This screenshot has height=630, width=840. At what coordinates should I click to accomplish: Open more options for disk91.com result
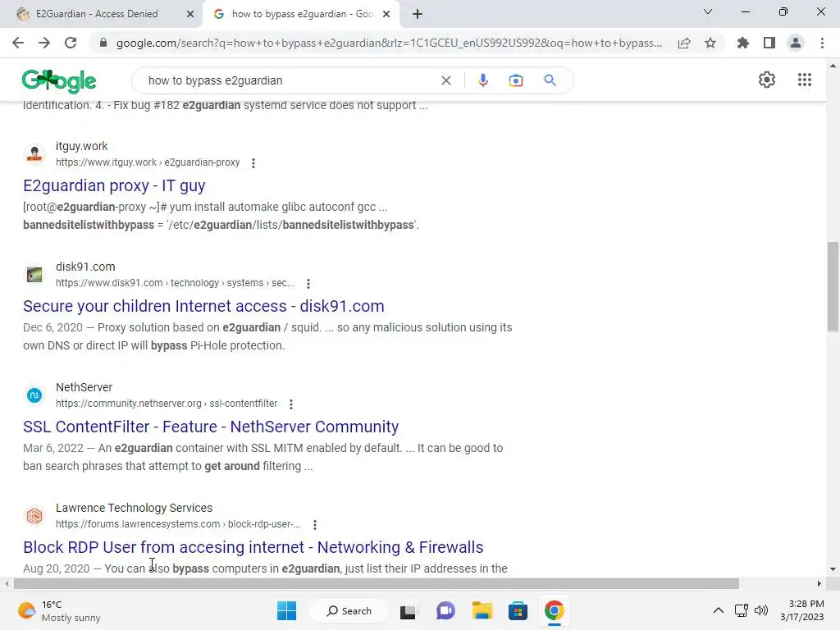click(308, 283)
